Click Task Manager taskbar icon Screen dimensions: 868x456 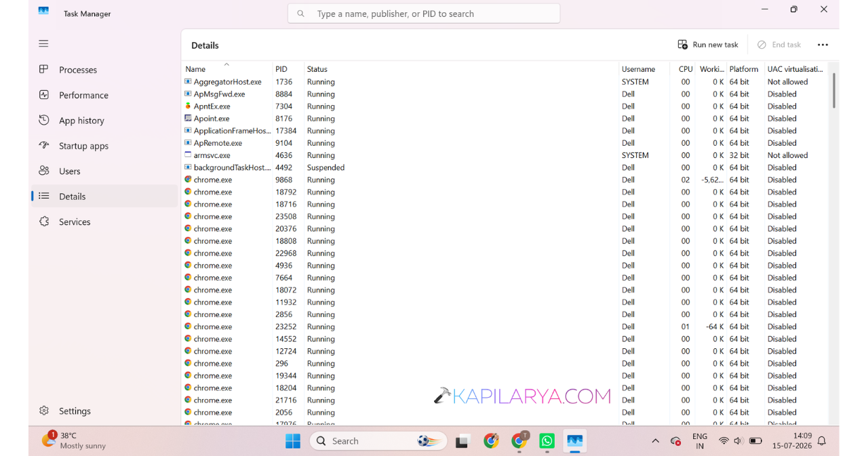[575, 442]
